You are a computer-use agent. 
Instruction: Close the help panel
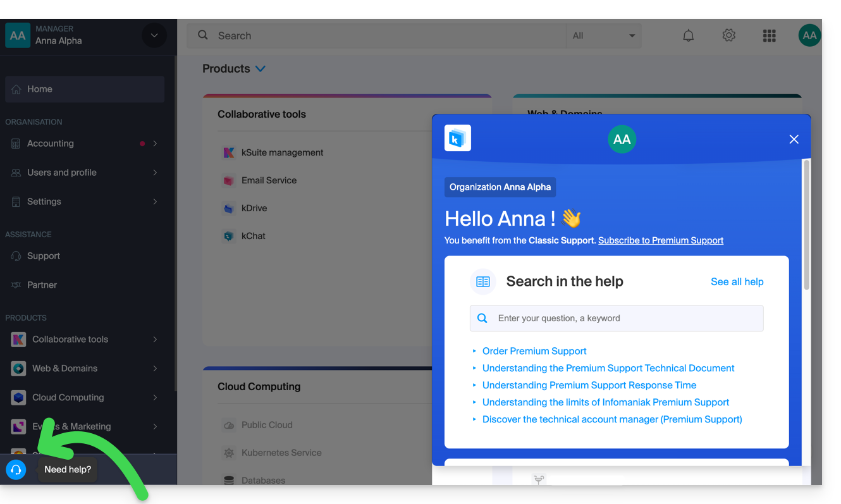[794, 139]
